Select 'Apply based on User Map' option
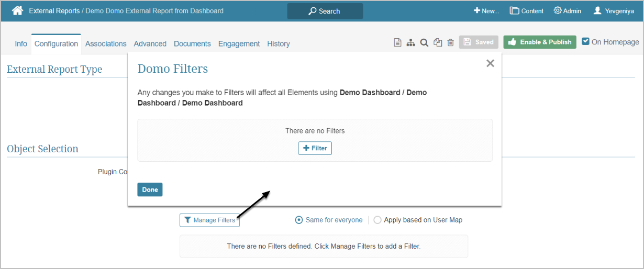Viewport: 644px width, 269px height. click(x=377, y=220)
